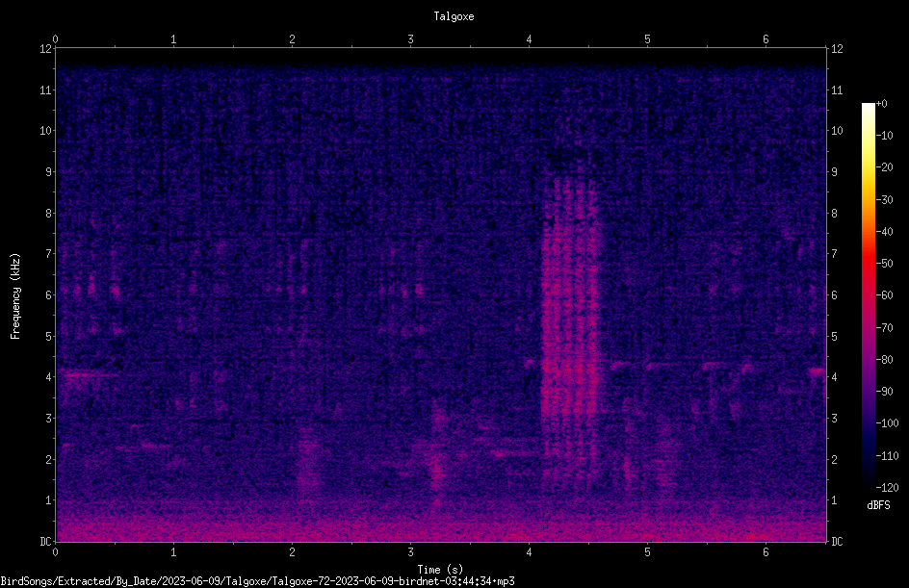Click the dBFS label under the color bar
The height and width of the screenshot is (588, 909).
click(x=878, y=505)
